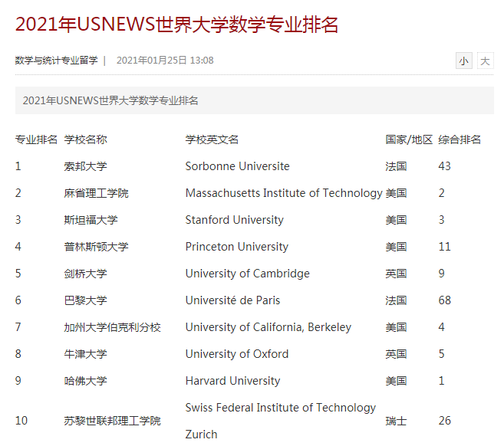Click the overall rank 26 cell
This screenshot has height=446, width=504.
[x=444, y=421]
